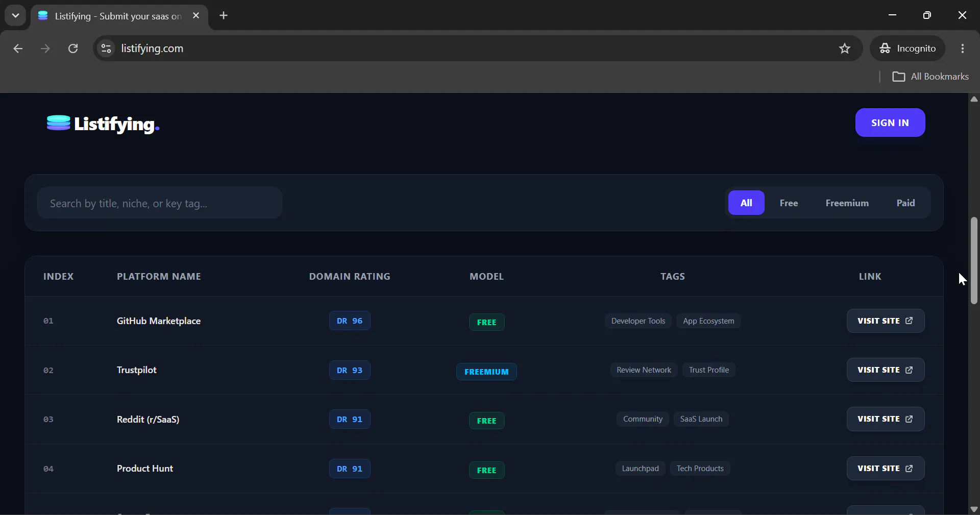Open Chrome's three-dot menu
980x515 pixels.
click(963, 48)
